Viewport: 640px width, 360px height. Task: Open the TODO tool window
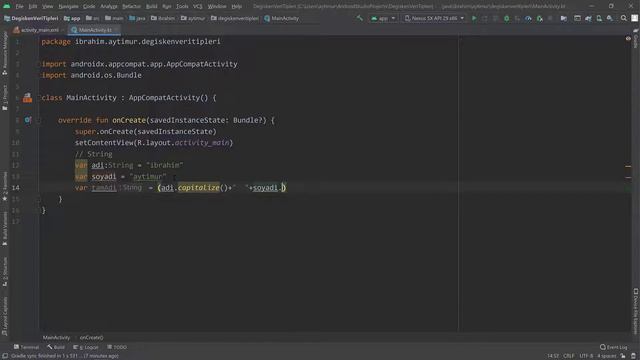click(117, 347)
